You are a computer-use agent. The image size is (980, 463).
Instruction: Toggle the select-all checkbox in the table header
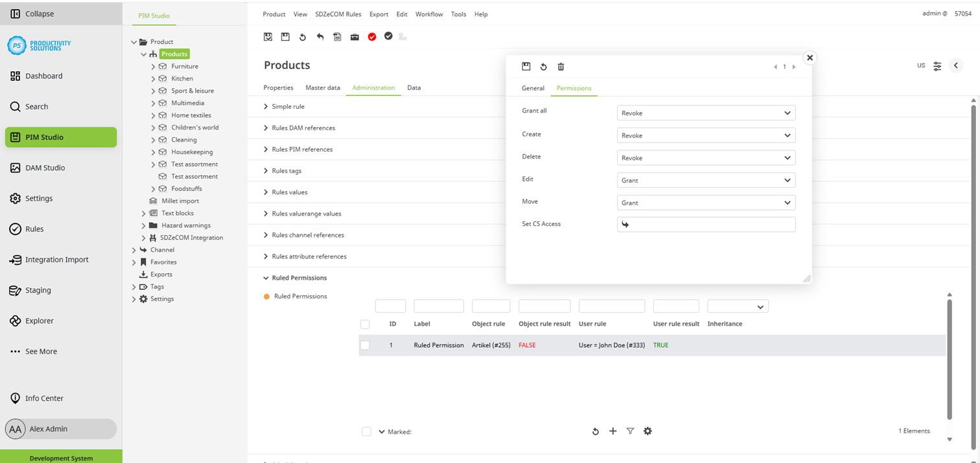[x=365, y=324]
